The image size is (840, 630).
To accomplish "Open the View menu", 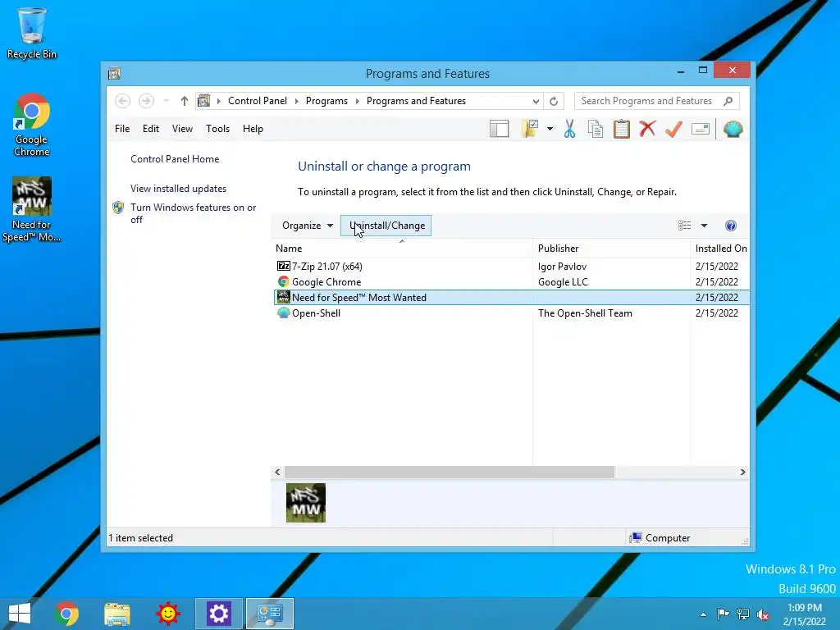I will pos(182,129).
